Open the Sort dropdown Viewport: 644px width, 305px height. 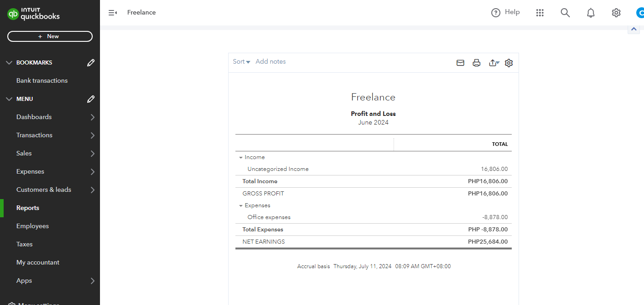tap(242, 62)
